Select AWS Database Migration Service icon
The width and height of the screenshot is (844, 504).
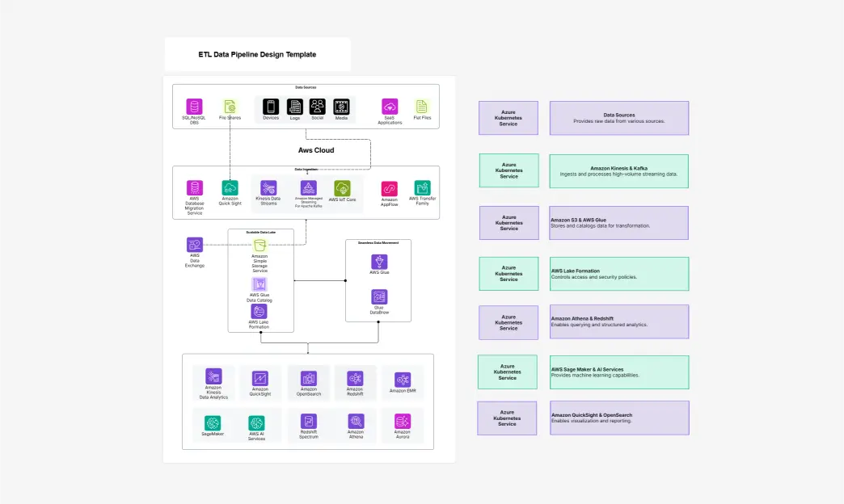tap(194, 187)
